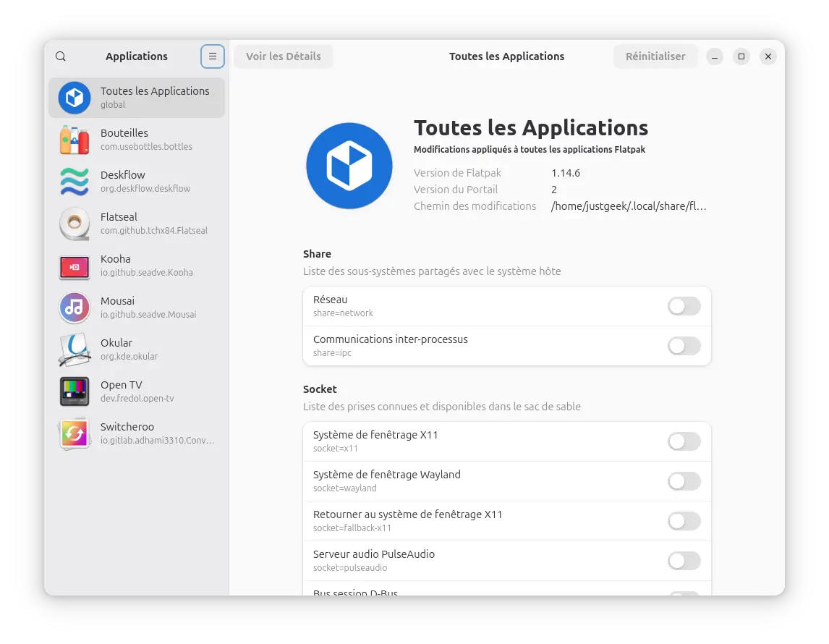
Task: Toggle Communications inter-processus switch
Action: click(x=684, y=346)
